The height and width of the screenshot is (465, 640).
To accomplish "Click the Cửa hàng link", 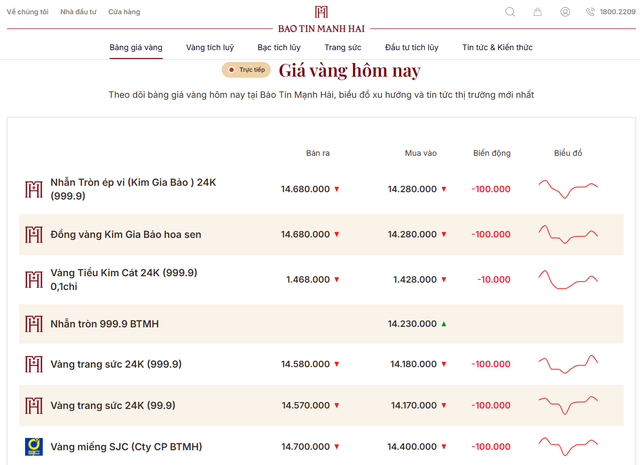I will tap(124, 12).
